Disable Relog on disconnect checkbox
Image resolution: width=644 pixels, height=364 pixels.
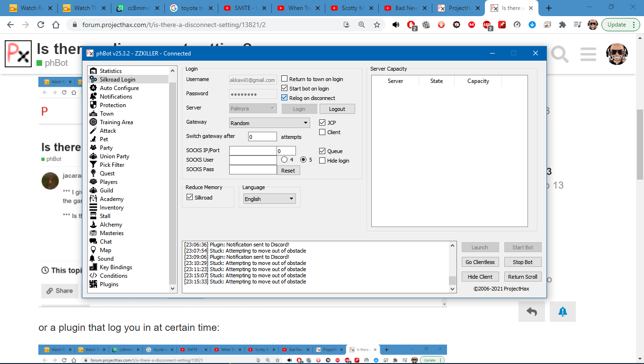click(x=285, y=98)
